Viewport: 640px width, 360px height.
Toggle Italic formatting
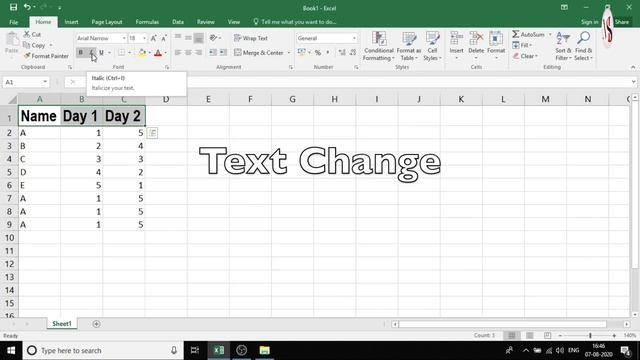(x=91, y=52)
